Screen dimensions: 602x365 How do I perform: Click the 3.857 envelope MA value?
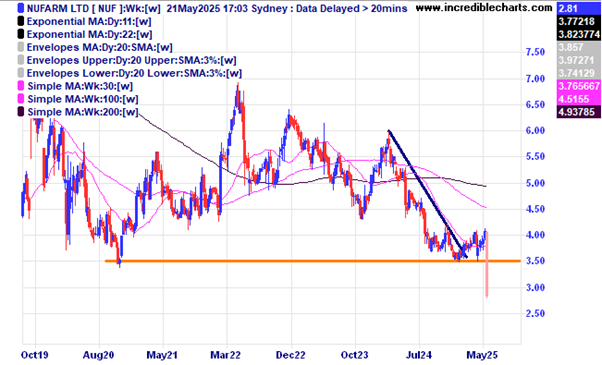(x=579, y=47)
